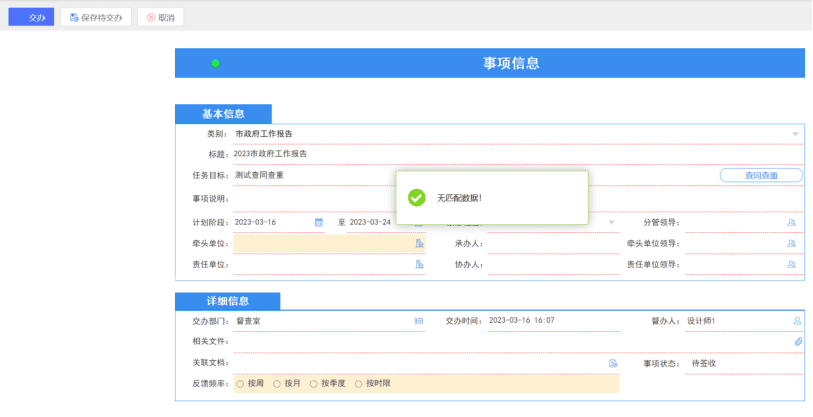This screenshot has height=417, width=813.
Task: Click the green checkmark icon in 无匹配数据 popup
Action: coord(416,198)
